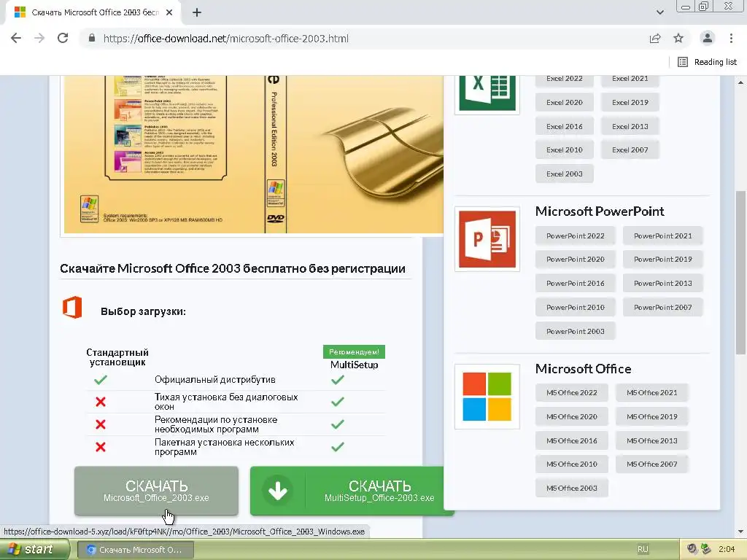Click the browser forward arrow

[x=39, y=38]
